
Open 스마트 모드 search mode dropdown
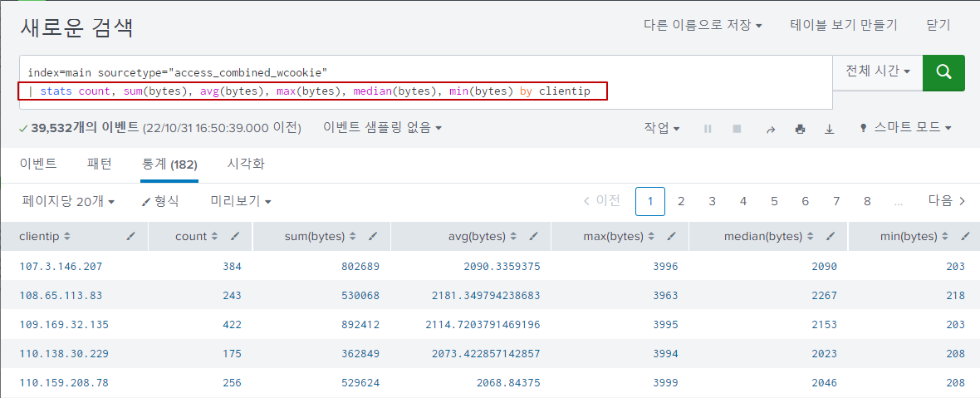click(x=905, y=128)
